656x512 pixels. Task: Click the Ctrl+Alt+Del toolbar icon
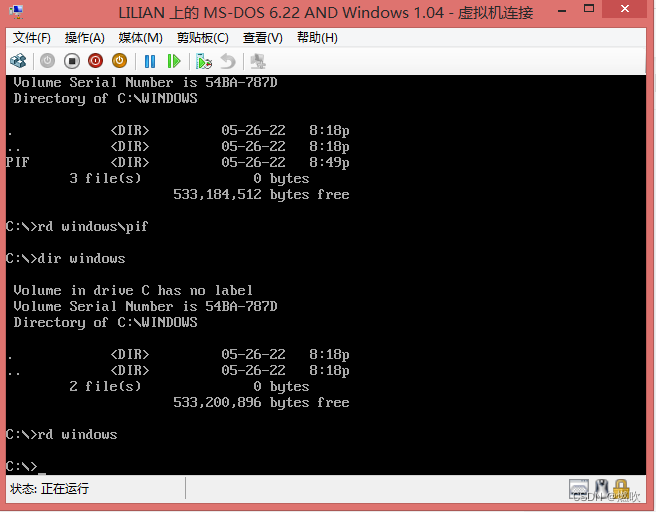[18, 61]
